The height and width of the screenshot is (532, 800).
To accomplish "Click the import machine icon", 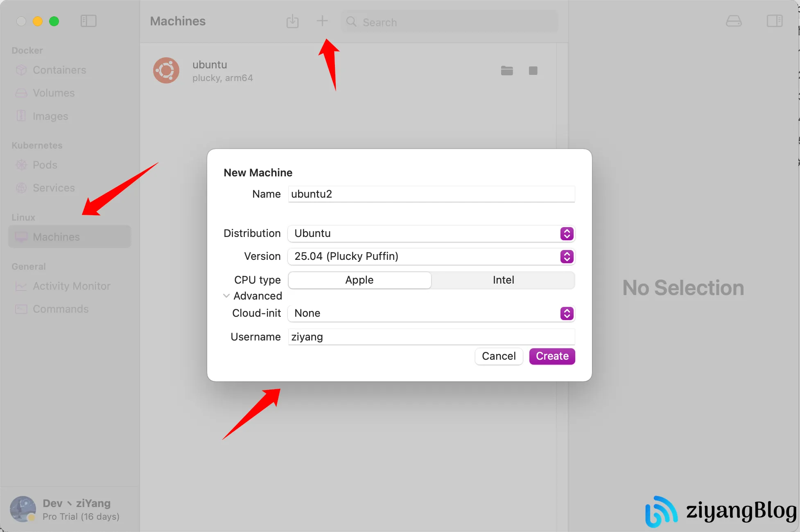I will 292,21.
